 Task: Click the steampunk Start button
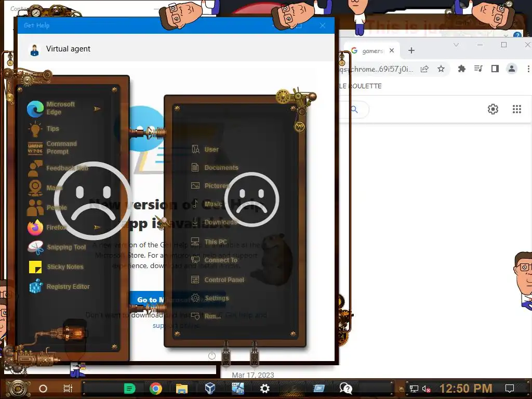tap(18, 389)
